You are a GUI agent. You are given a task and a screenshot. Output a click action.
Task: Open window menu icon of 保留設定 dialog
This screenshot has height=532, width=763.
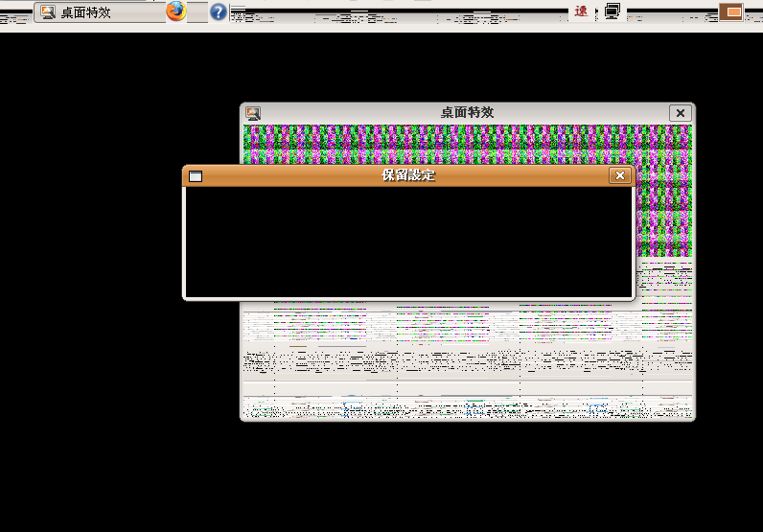tap(196, 176)
